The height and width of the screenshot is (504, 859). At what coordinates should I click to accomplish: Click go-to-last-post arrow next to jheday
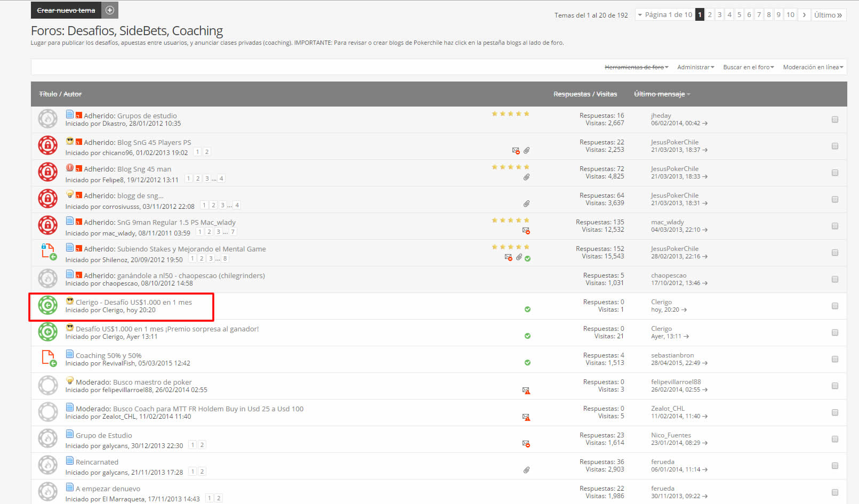coord(705,124)
